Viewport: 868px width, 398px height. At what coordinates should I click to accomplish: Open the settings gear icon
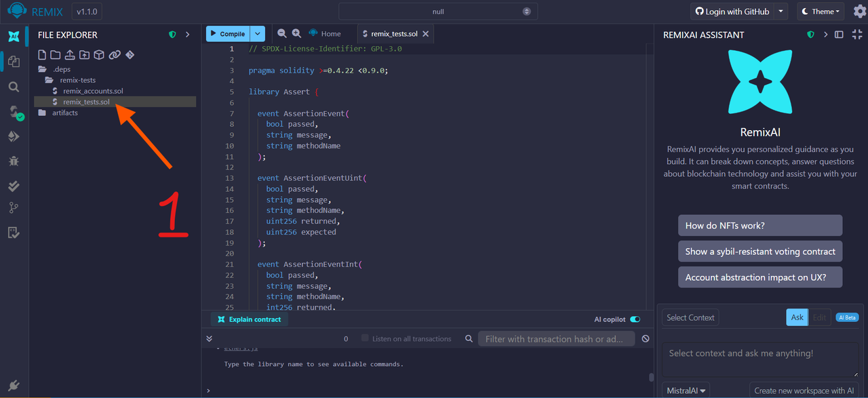[859, 12]
